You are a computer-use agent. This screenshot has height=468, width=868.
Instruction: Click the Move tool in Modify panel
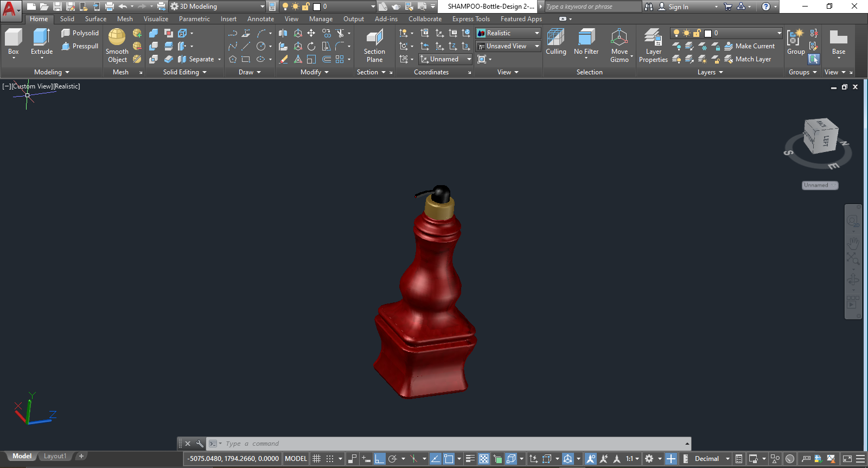coord(311,33)
